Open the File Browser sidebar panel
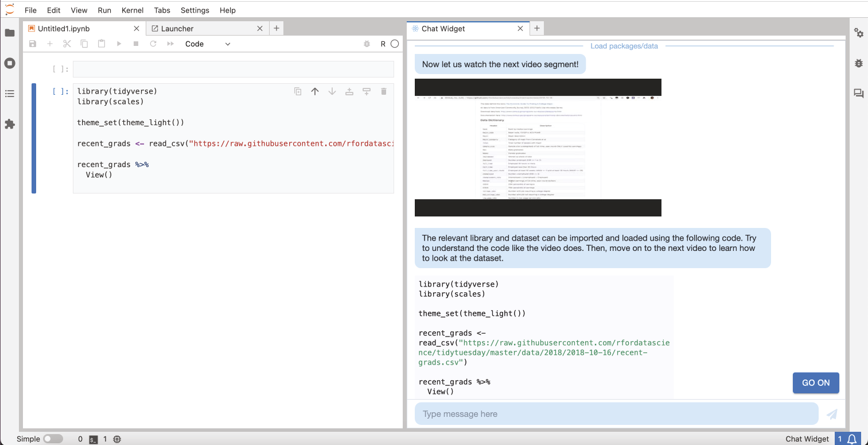Screen dimensions: 868x445 coord(10,33)
